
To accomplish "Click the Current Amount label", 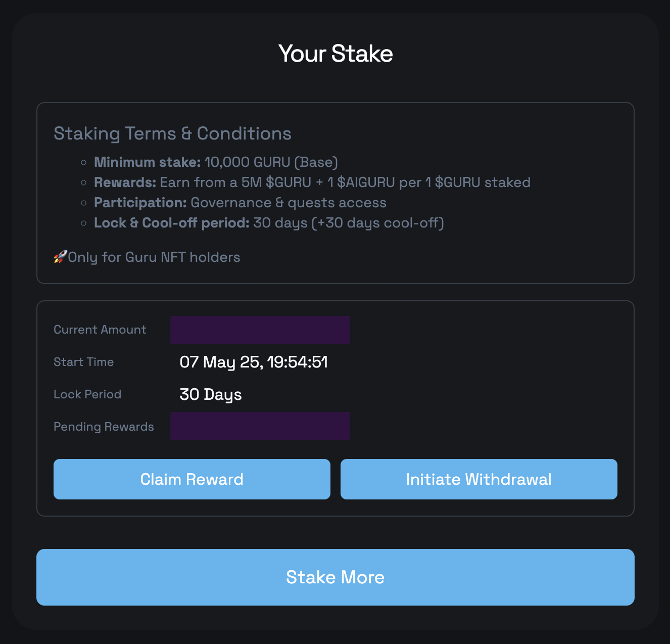I will [x=100, y=330].
